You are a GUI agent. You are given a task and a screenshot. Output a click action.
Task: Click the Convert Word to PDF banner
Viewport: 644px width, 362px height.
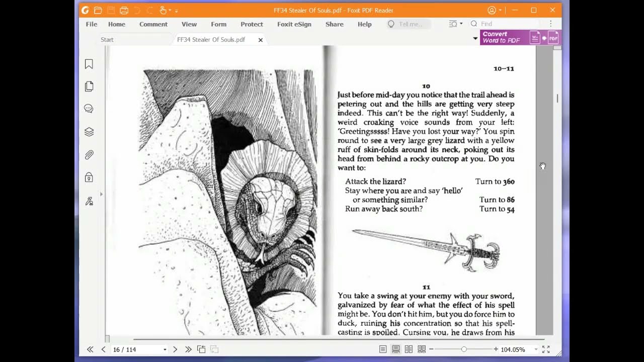pyautogui.click(x=520, y=37)
